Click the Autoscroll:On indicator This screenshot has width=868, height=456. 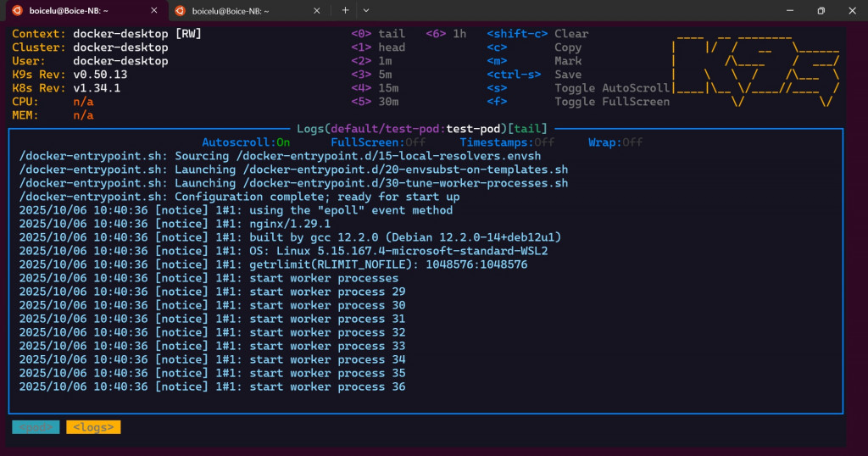(x=246, y=142)
